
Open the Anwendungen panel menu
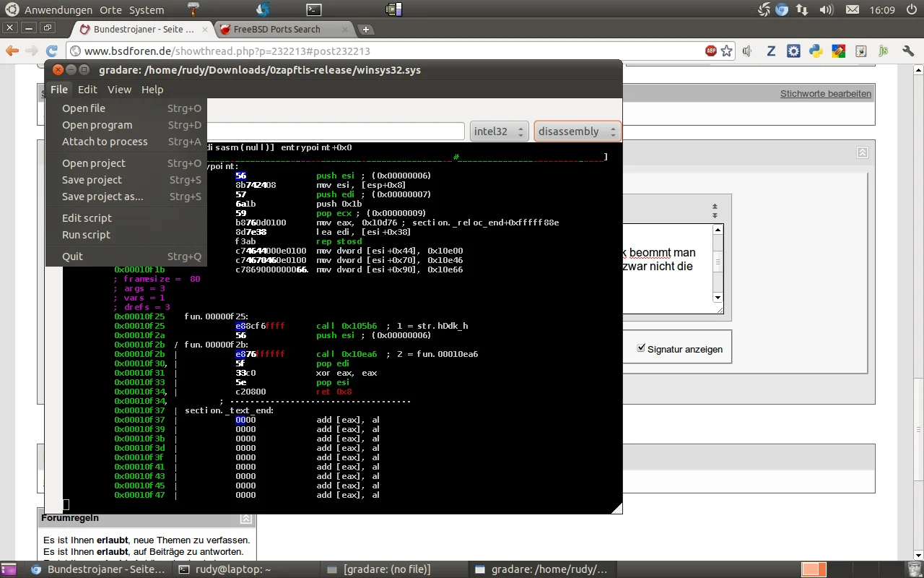tap(58, 10)
